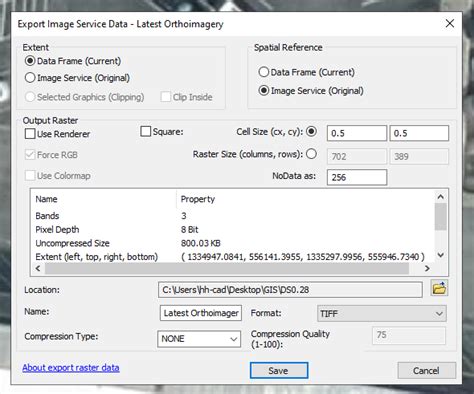
Task: Click the Save button
Action: 279,371
